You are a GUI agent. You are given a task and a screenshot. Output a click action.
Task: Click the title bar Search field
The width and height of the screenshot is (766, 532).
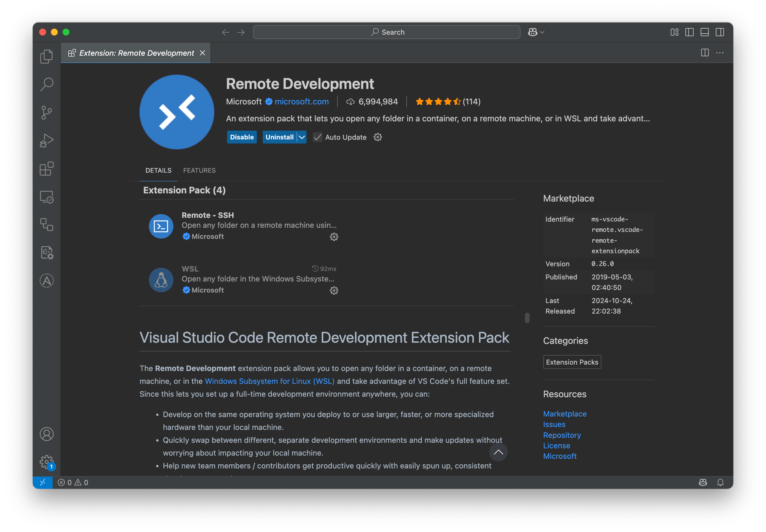pyautogui.click(x=386, y=32)
